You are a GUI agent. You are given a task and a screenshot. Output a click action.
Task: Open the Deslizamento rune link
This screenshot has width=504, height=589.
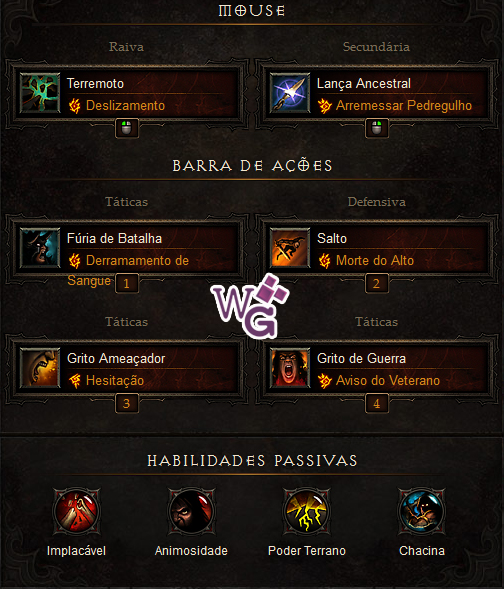tap(125, 106)
